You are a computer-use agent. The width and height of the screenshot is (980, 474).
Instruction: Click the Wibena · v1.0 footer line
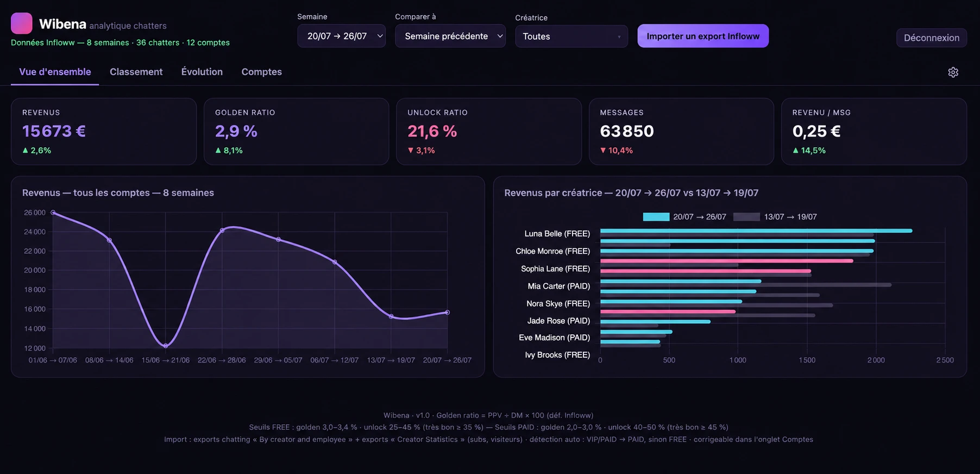488,415
